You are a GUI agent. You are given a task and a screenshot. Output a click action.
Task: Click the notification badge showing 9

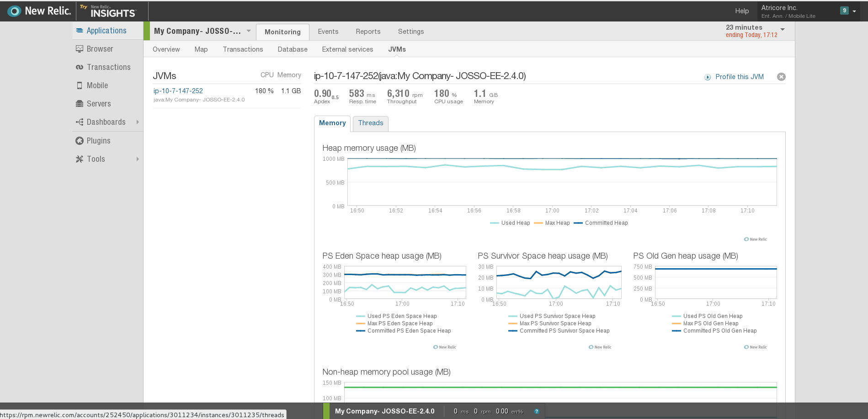coord(844,11)
